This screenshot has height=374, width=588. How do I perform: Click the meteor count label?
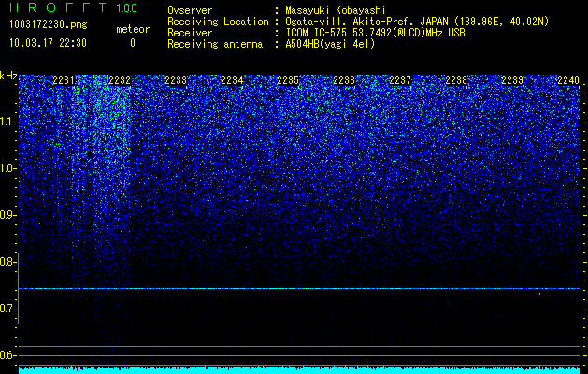(133, 29)
